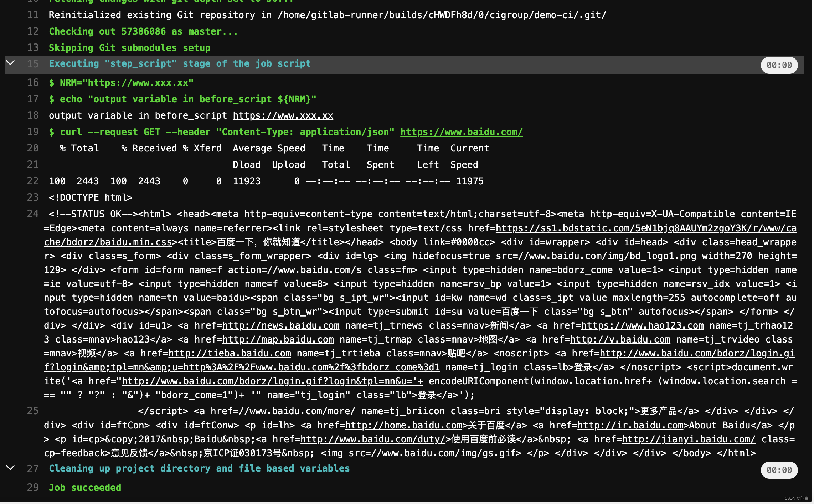Click the 00:00 duration badge on line 15
Image resolution: width=814 pixels, height=504 pixels.
pos(779,65)
